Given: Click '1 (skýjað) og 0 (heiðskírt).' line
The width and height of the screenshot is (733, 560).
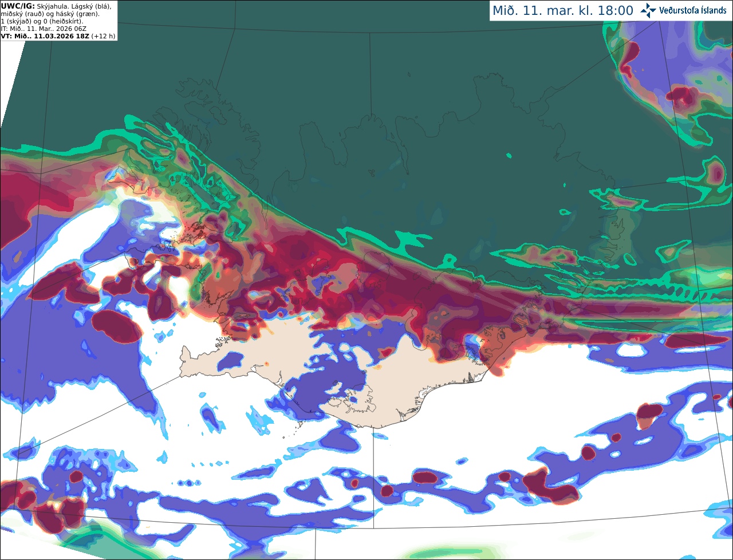Looking at the screenshot, I should (x=42, y=21).
